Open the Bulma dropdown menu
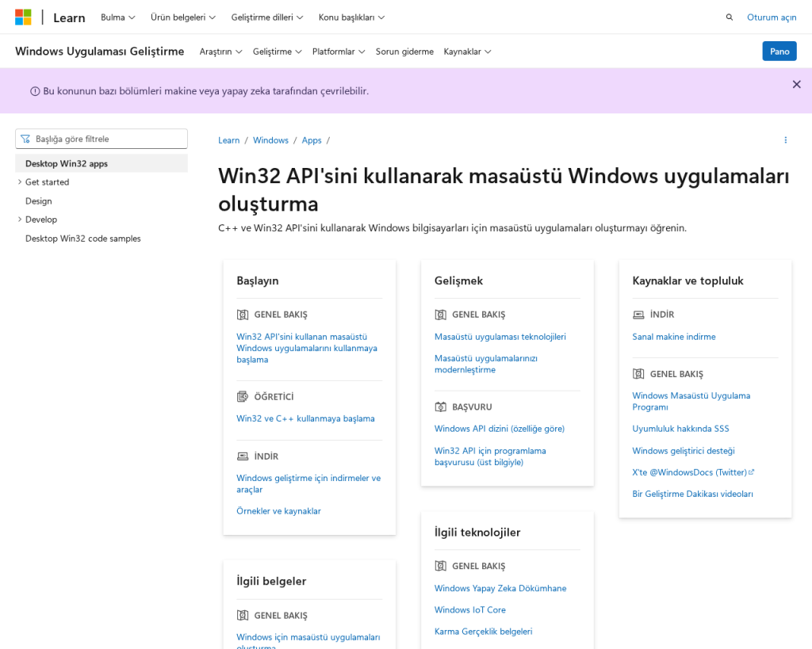This screenshot has height=649, width=812. point(117,17)
